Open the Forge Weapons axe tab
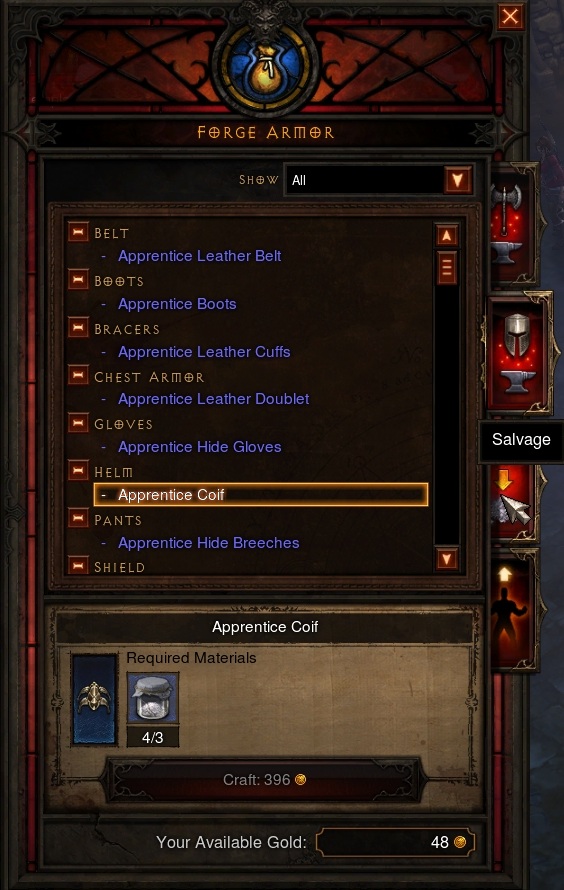This screenshot has width=564, height=890. [512, 225]
